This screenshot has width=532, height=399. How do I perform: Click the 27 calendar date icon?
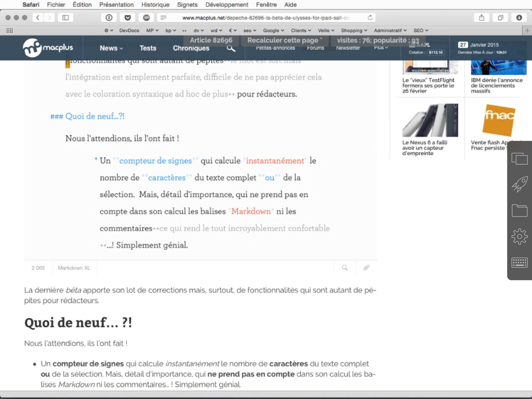tap(463, 45)
